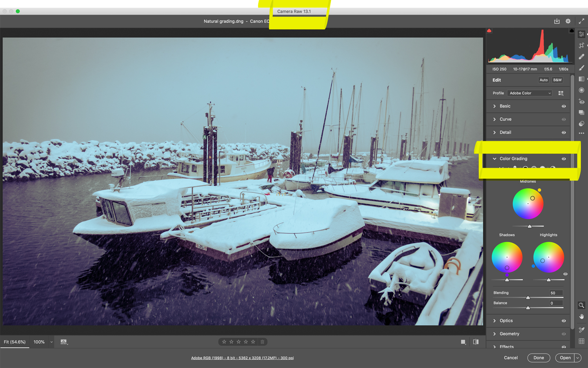Switch to the 100% zoom tab
The image size is (588, 368).
(x=39, y=342)
